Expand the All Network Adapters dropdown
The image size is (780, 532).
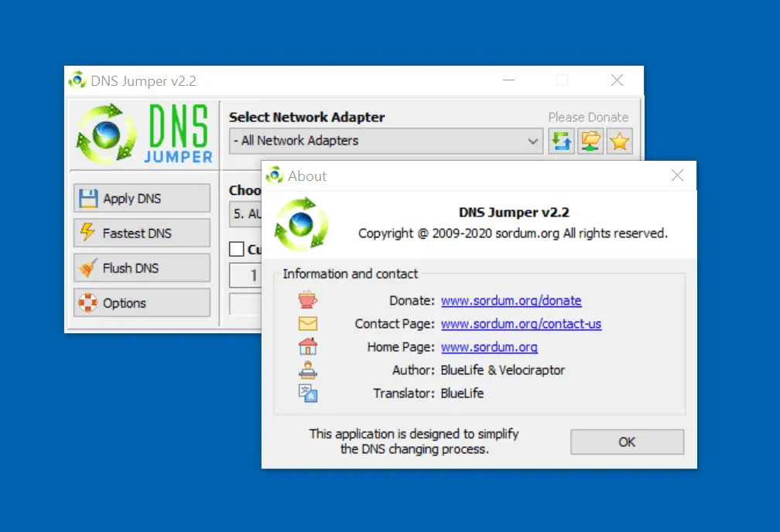point(385,141)
